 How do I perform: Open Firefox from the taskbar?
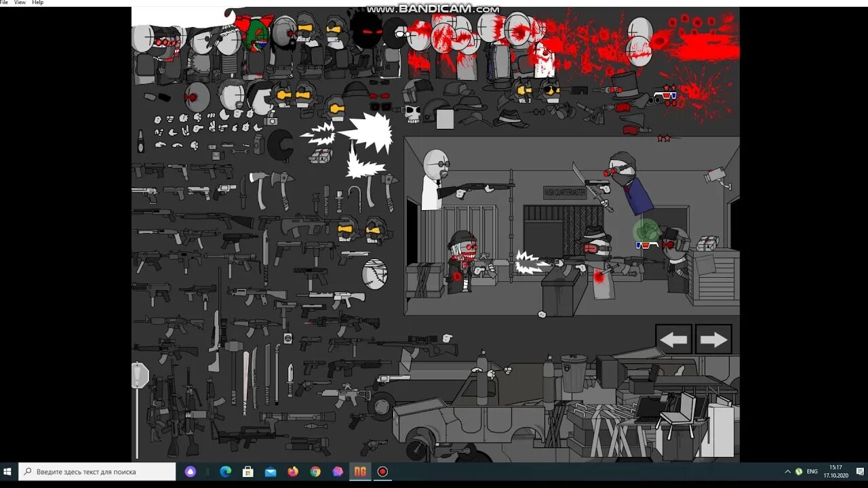(293, 472)
